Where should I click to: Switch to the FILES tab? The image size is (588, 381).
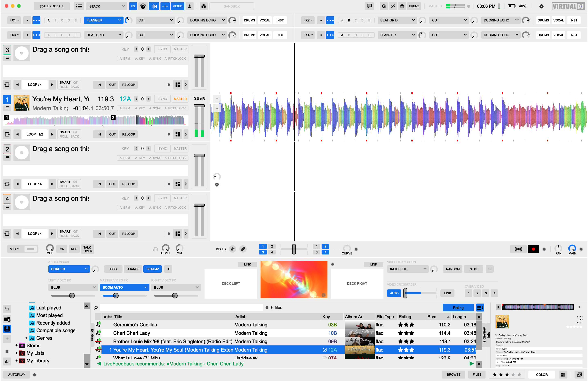click(477, 375)
